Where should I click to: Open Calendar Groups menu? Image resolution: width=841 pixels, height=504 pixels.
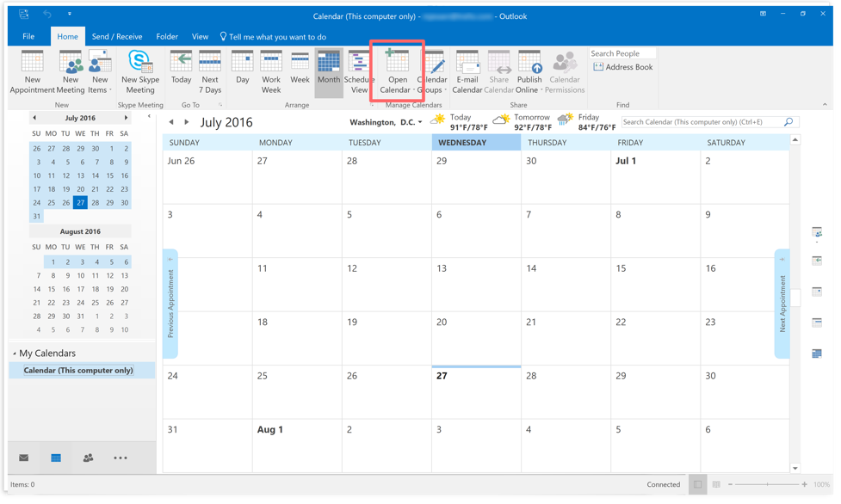click(432, 72)
